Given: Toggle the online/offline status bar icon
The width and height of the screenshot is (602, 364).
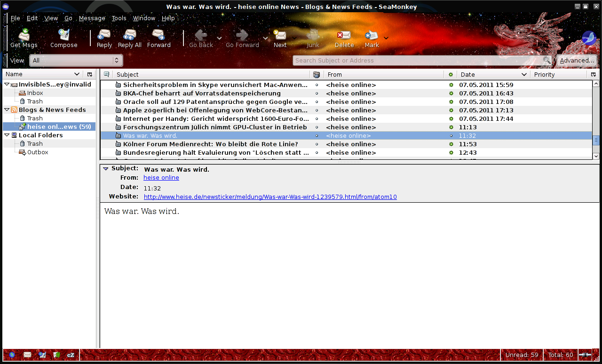Looking at the screenshot, I should click(x=586, y=355).
